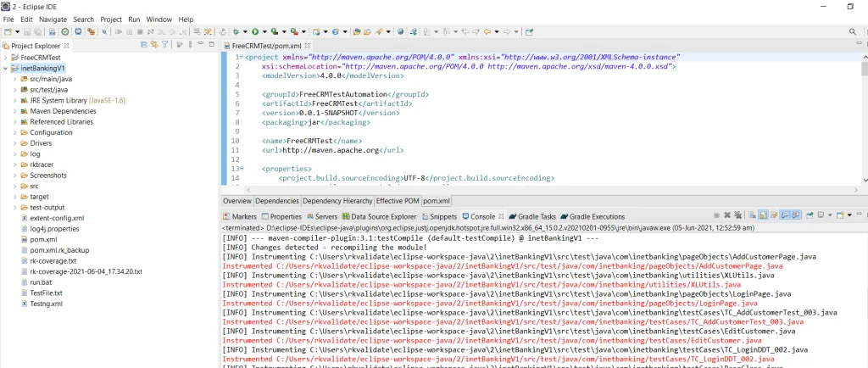Click the New file toolbar icon
The height and width of the screenshot is (368, 868).
tap(8, 31)
